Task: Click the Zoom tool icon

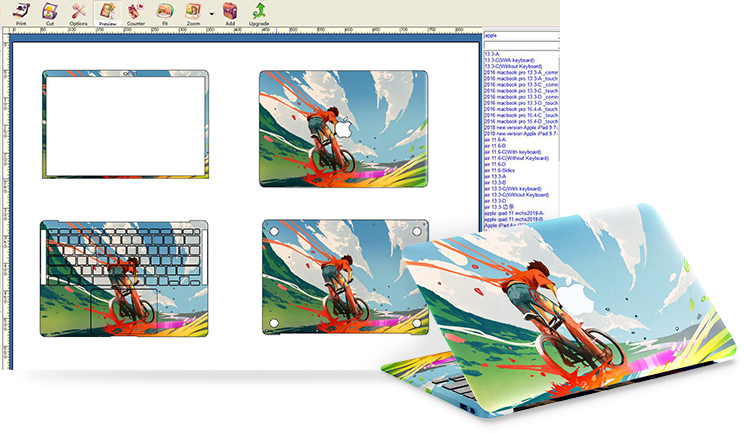Action: pyautogui.click(x=193, y=12)
